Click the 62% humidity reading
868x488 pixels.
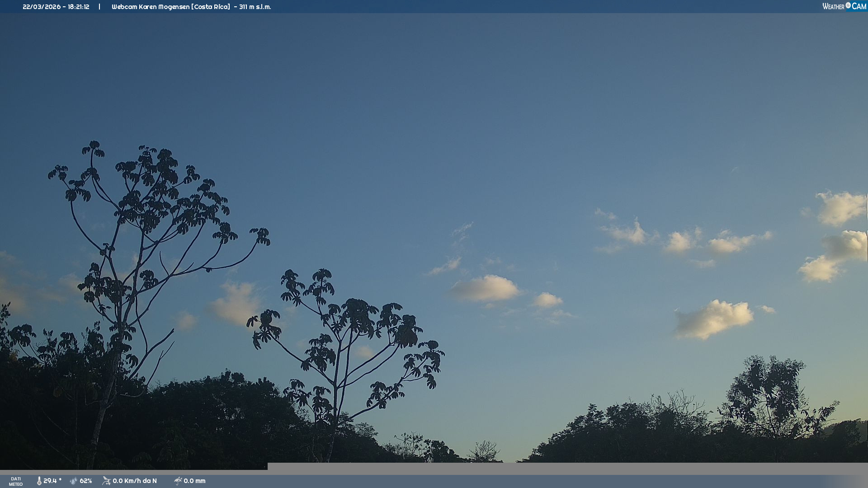(x=86, y=481)
